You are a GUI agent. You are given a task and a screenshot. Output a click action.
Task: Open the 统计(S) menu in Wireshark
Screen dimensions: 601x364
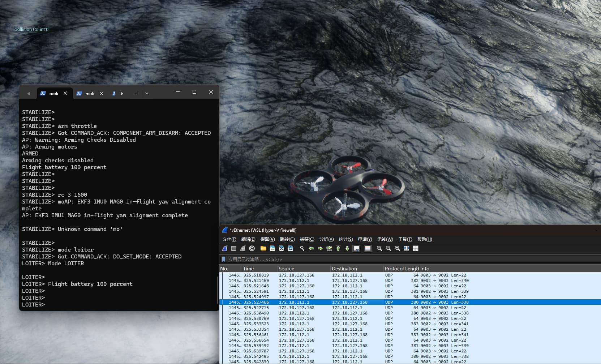pyautogui.click(x=345, y=239)
